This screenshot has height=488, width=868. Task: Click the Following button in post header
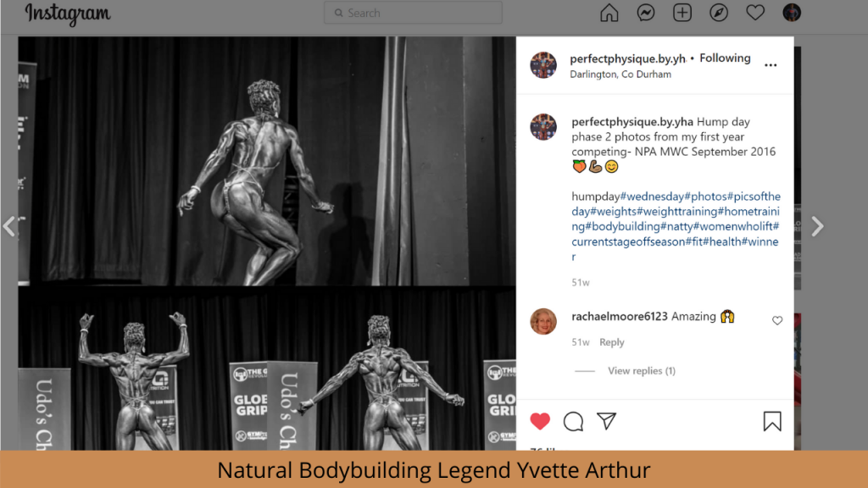725,58
